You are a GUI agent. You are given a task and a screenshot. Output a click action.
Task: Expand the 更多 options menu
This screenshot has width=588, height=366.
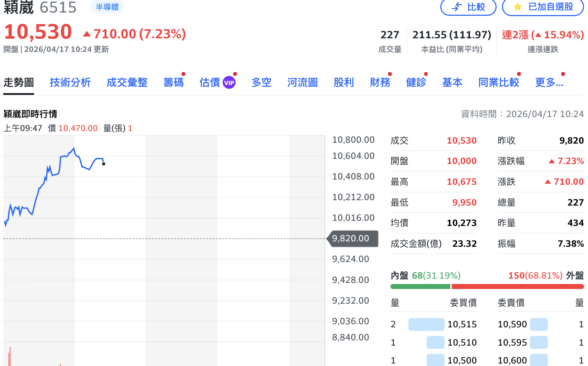549,82
